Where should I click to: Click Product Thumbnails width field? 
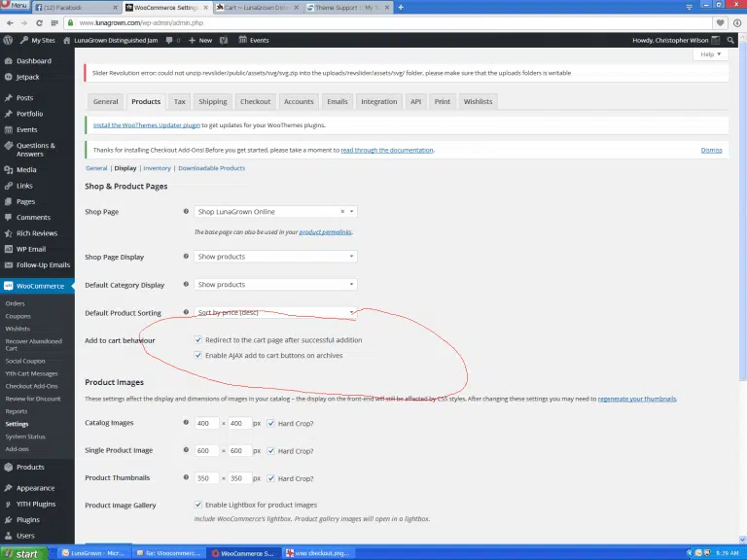point(207,478)
